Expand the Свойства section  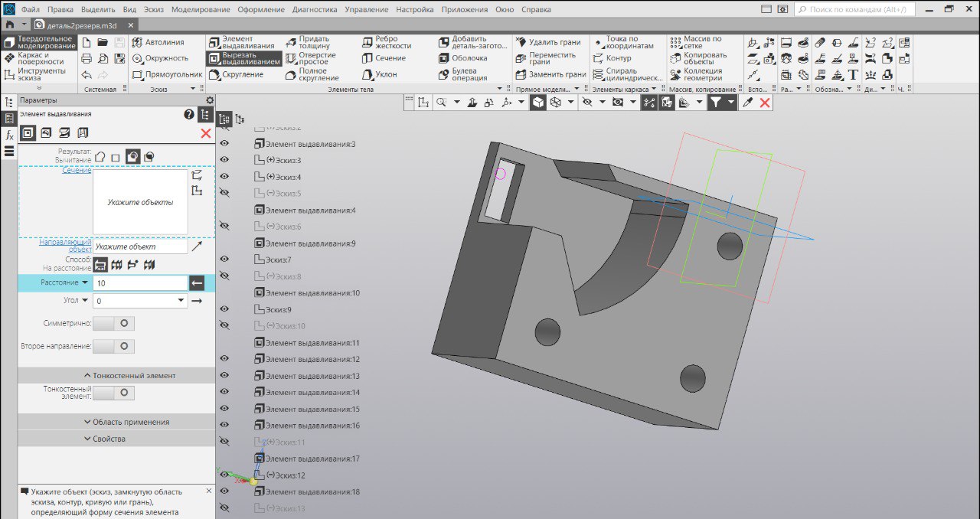point(116,439)
